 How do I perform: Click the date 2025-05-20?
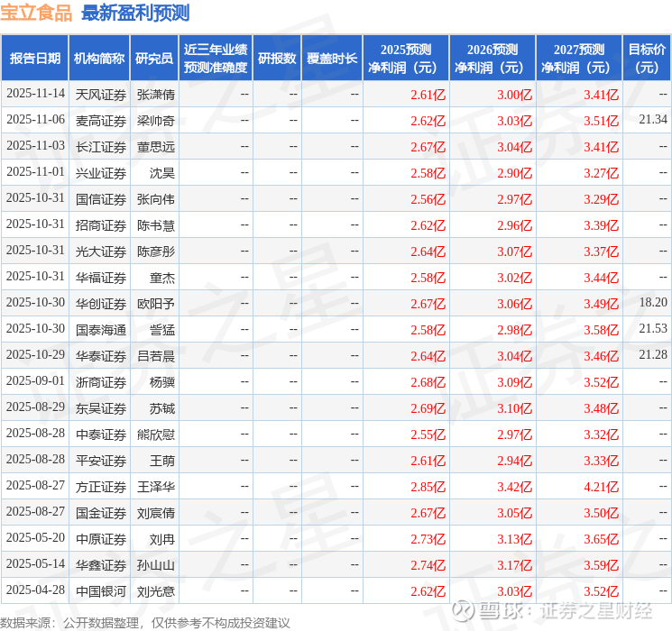(35, 537)
